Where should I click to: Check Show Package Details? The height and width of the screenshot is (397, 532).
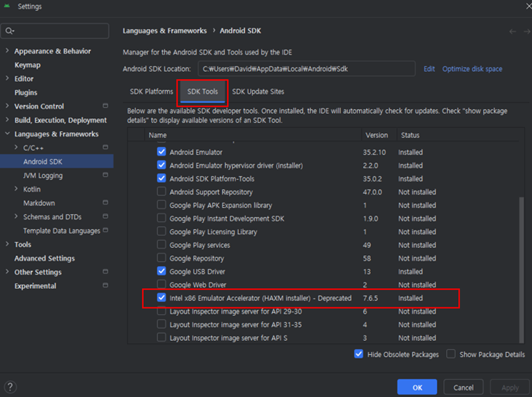pyautogui.click(x=452, y=354)
